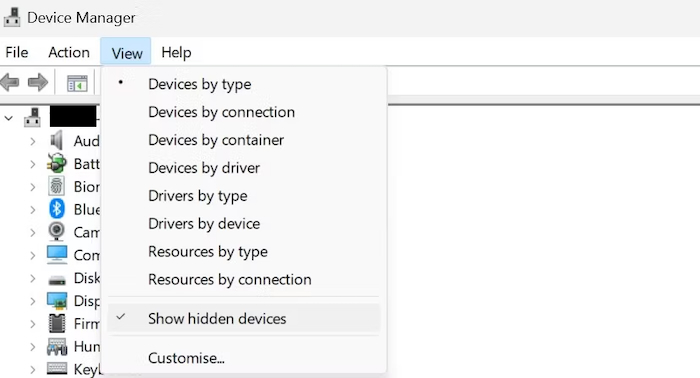The image size is (700, 378).
Task: Open the File menu
Action: point(17,52)
